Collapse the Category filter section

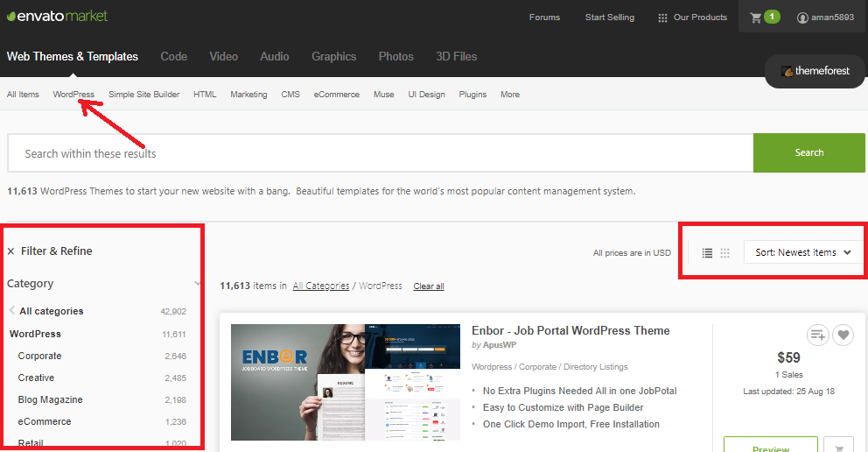[x=197, y=284]
